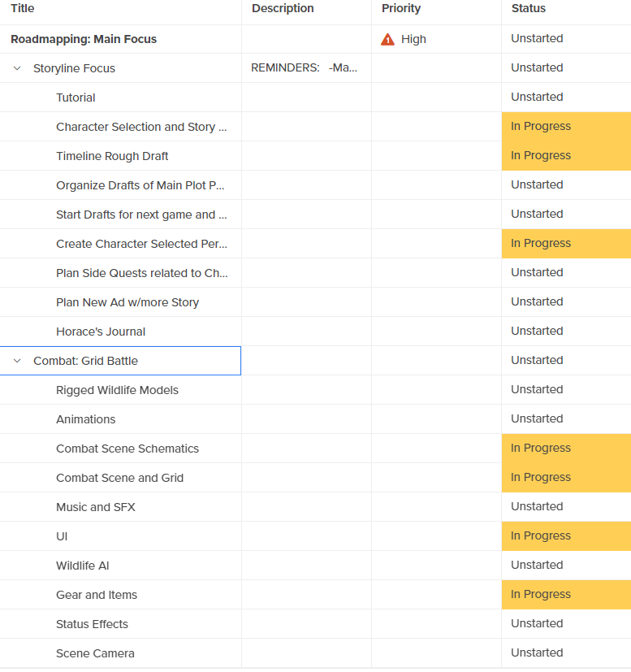Click the Unstarted status of Scene Camera
The width and height of the screenshot is (631, 672).
[x=537, y=653]
